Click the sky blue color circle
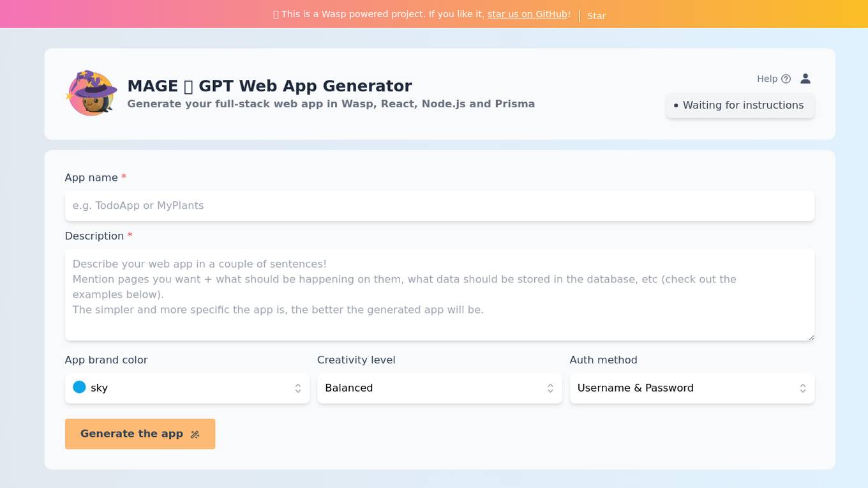The width and height of the screenshot is (868, 488). (x=79, y=387)
